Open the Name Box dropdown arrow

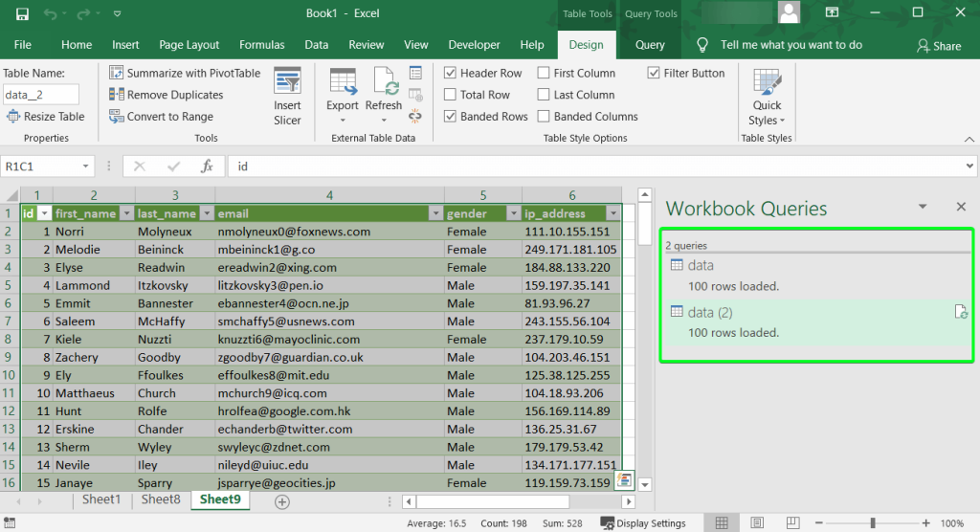click(x=85, y=166)
